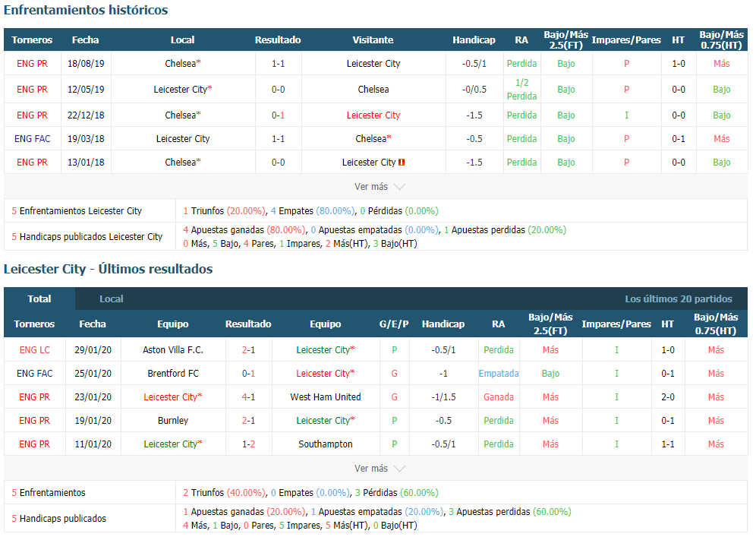Open ENG LC tournament on 29/01/20 row
Image resolution: width=756 pixels, height=537 pixels.
(34, 350)
